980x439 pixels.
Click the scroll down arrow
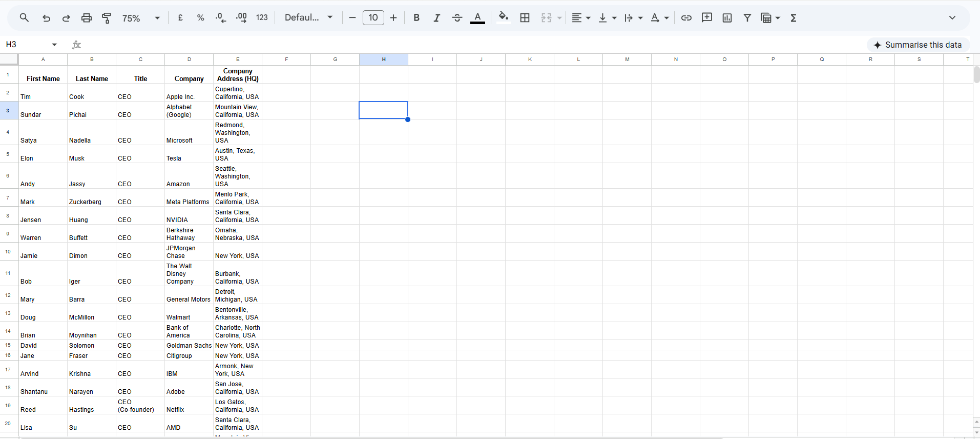tap(976, 432)
